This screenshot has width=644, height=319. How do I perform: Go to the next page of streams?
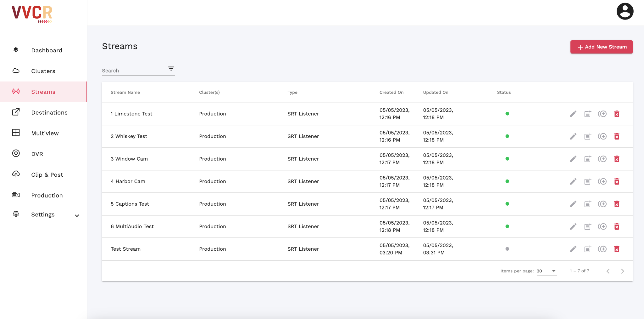(622, 271)
